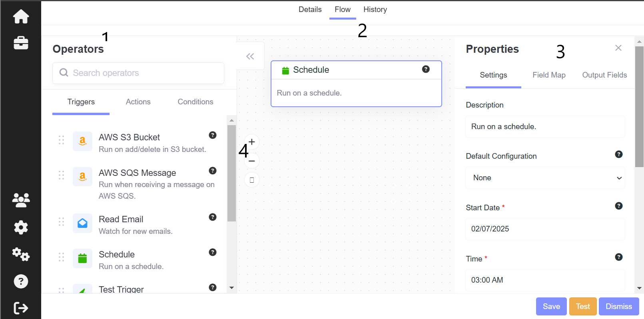Zoom in on the flow canvas
Screen dimensions: 644x319
click(252, 142)
